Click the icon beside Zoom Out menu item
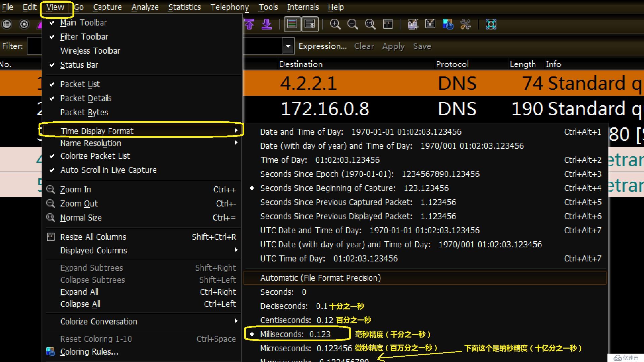Viewport: 644px width, 362px height. coord(51,203)
